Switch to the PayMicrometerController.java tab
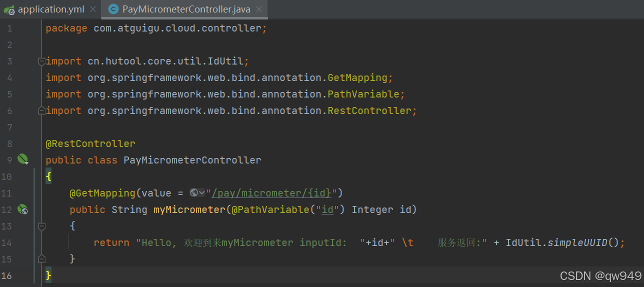The width and height of the screenshot is (644, 287). (186, 9)
